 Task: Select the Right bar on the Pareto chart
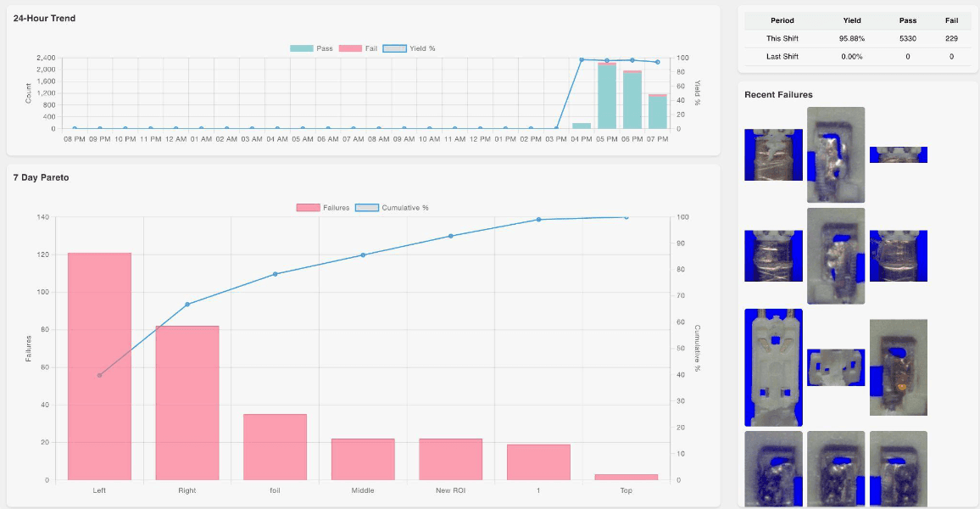(x=186, y=399)
